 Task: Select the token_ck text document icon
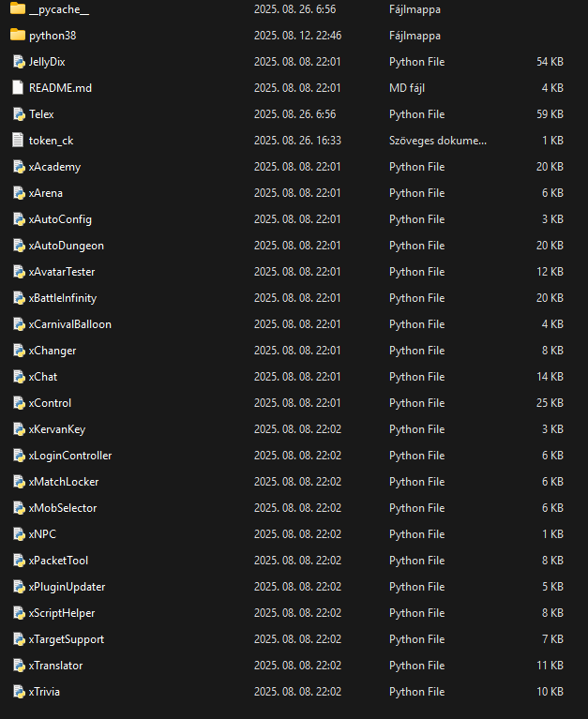point(17,141)
